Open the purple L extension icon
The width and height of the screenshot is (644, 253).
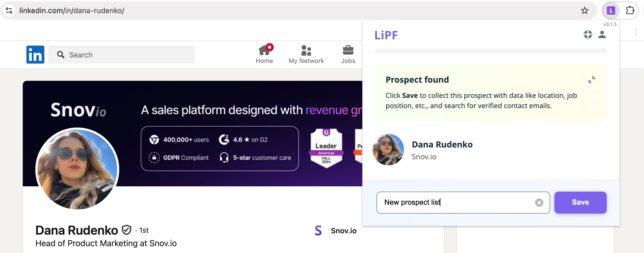[x=611, y=10]
